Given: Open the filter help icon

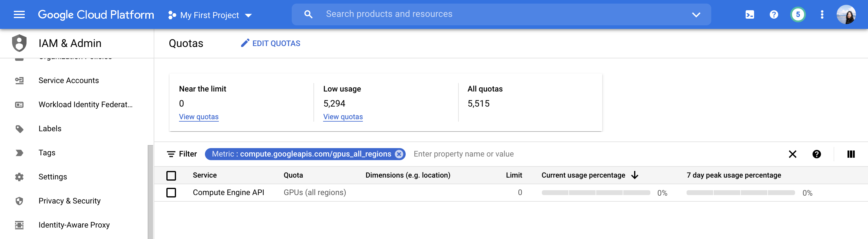Looking at the screenshot, I should click(816, 154).
